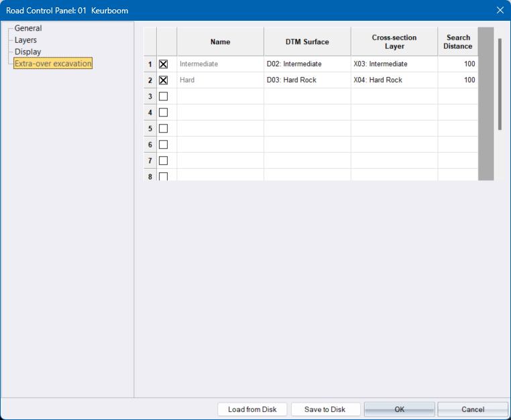Confirm the dialog with OK
The width and height of the screenshot is (511, 420).
point(399,409)
